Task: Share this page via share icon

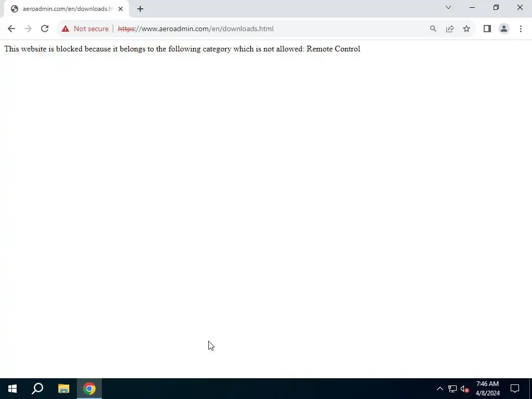Action: (x=450, y=29)
